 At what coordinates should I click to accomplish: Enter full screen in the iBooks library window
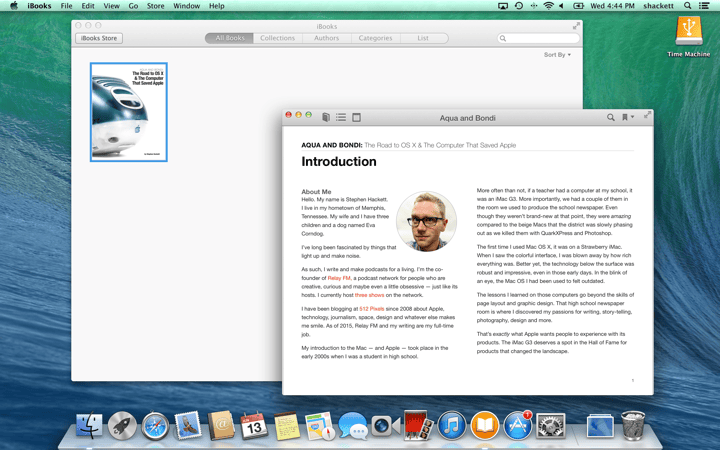tap(576, 26)
